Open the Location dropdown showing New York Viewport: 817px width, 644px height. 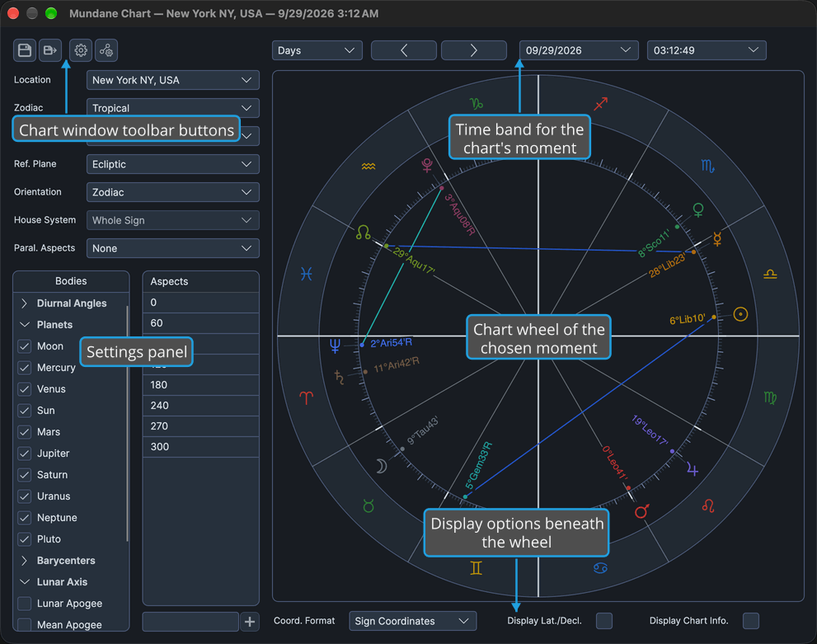click(x=173, y=80)
